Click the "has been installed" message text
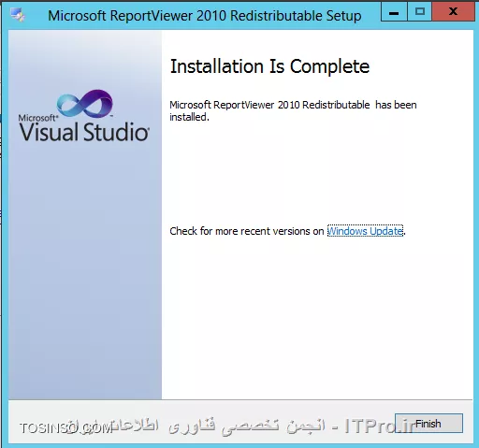Image resolution: width=479 pixels, height=448 pixels. (293, 111)
